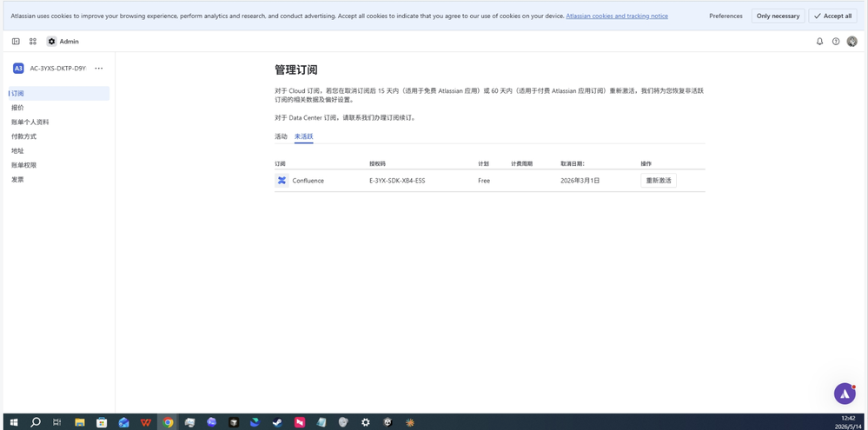868x430 pixels.
Task: Click the Free plan cell
Action: coord(484,181)
